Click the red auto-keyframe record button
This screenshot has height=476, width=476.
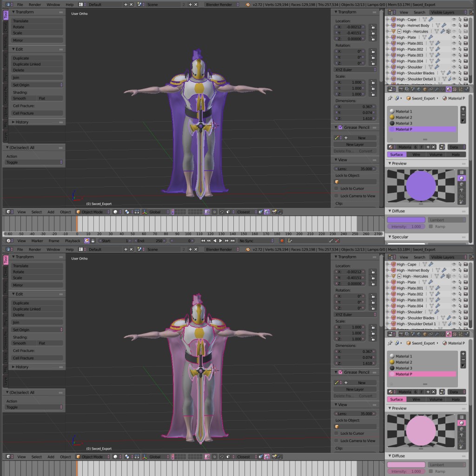282,241
